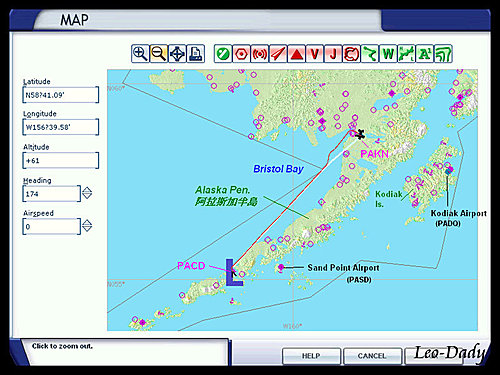Click the HELP button
The image size is (500, 375).
point(311,356)
